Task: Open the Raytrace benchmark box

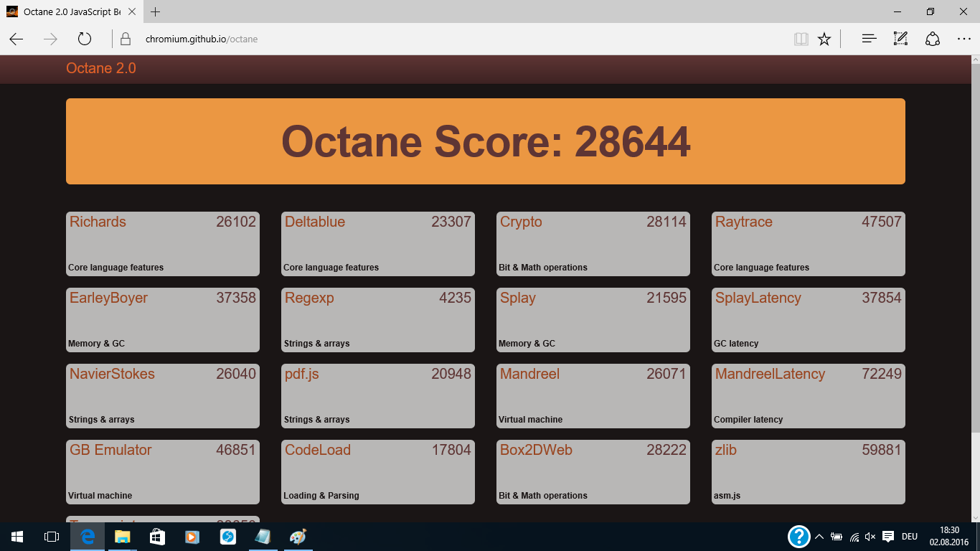Action: (809, 244)
